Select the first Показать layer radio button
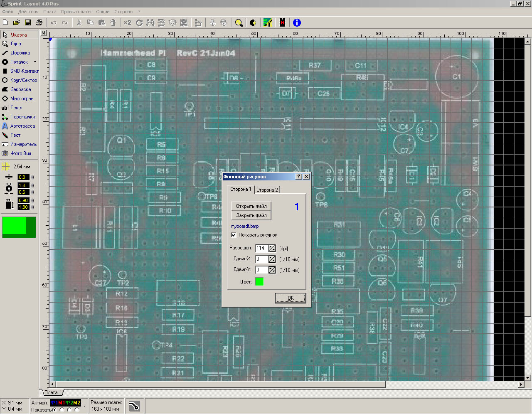The height and width of the screenshot is (414, 532). coord(54,410)
